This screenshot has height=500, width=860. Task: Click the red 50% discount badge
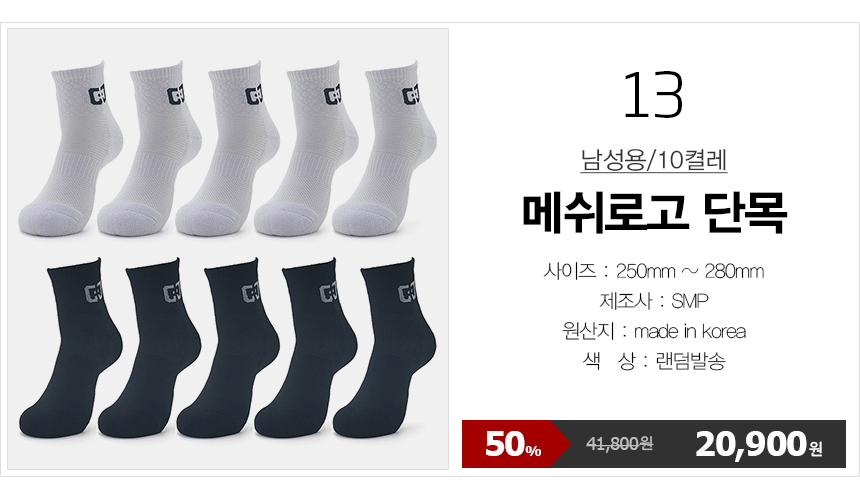coord(516,444)
